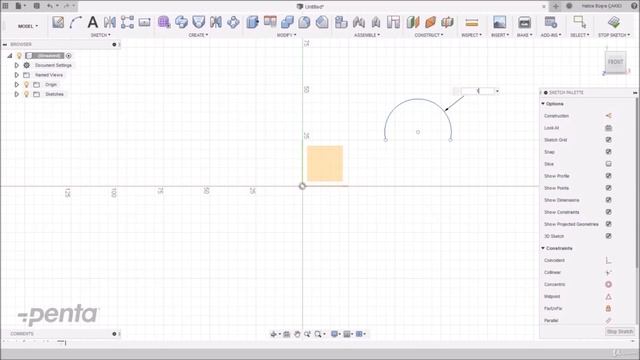Toggle the Show Projected Geometries checkbox

tap(608, 224)
